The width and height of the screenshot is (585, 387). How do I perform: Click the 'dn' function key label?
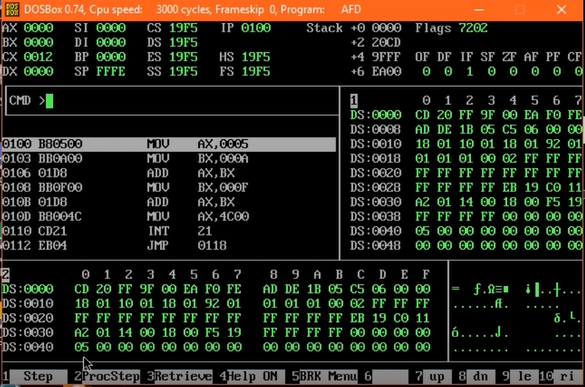(481, 376)
